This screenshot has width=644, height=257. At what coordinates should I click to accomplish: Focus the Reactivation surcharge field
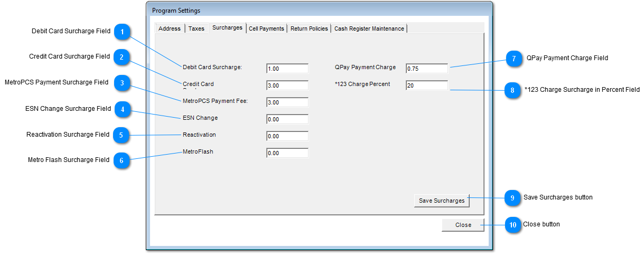[287, 136]
